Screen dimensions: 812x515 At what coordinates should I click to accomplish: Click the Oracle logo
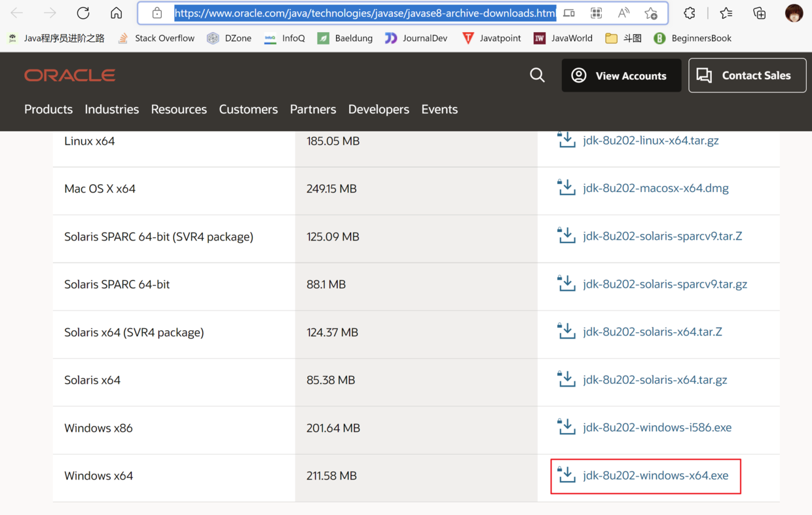[x=70, y=75]
